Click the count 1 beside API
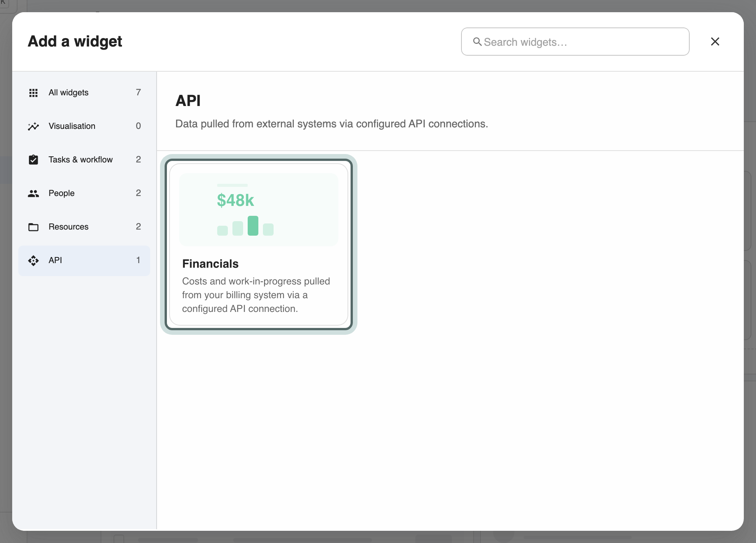 [138, 260]
